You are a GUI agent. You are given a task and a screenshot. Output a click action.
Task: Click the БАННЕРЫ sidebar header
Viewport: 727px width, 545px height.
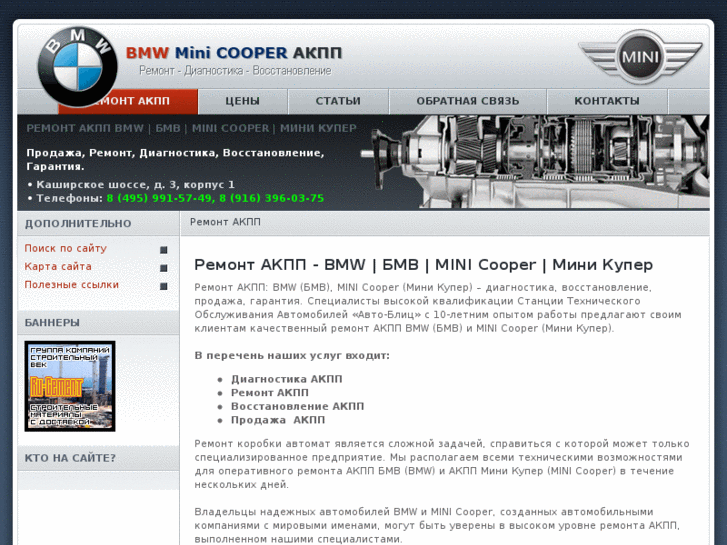click(x=98, y=323)
